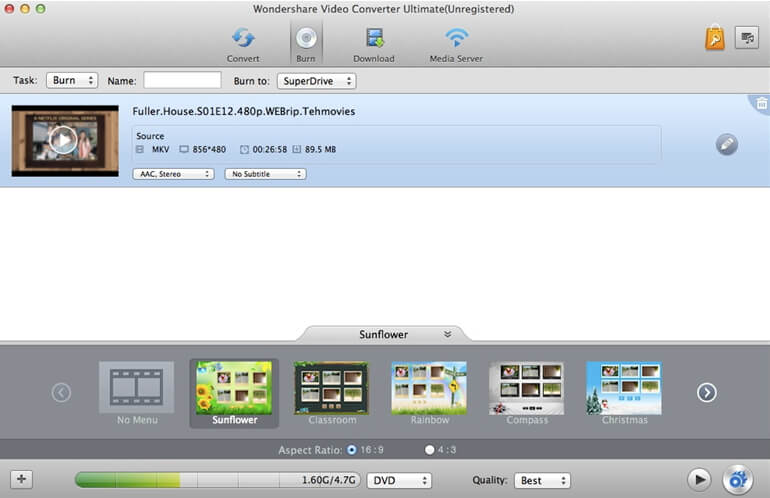The height and width of the screenshot is (498, 770).
Task: Pick the Compass menu template
Action: point(526,393)
